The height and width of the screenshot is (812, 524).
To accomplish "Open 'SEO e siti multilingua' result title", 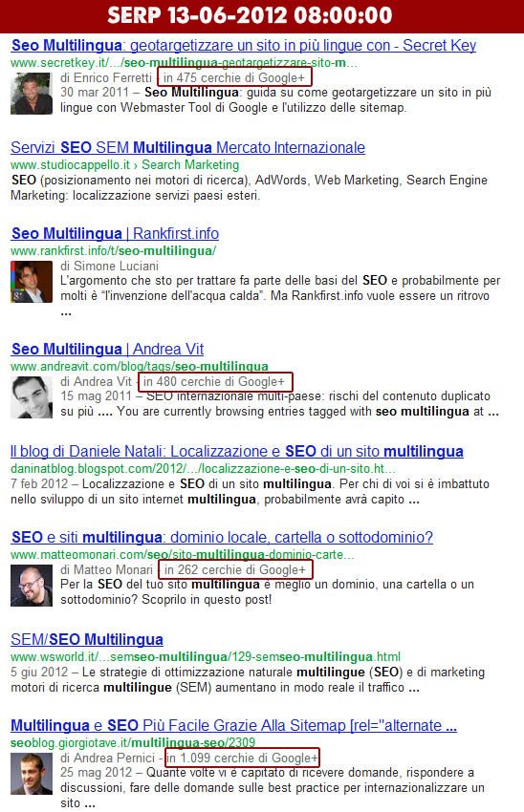I will coord(222,538).
